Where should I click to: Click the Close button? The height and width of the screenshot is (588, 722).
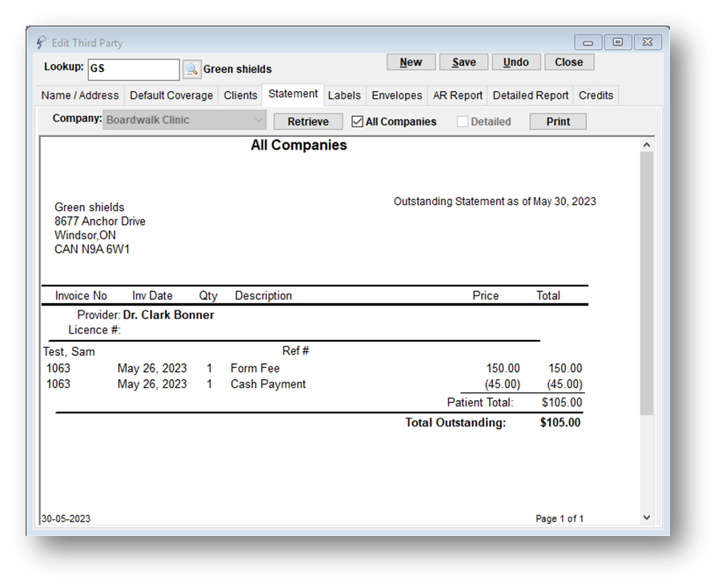[568, 62]
